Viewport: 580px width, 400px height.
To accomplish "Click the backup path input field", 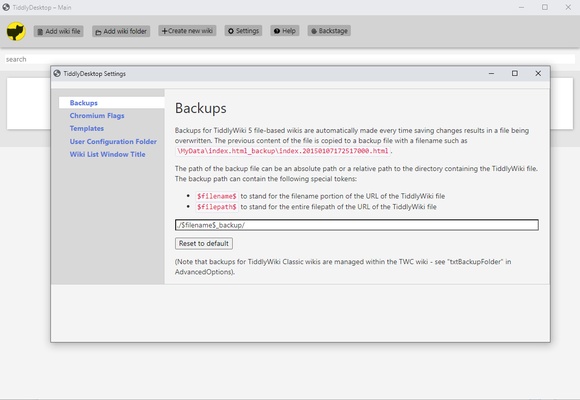I will tap(357, 225).
